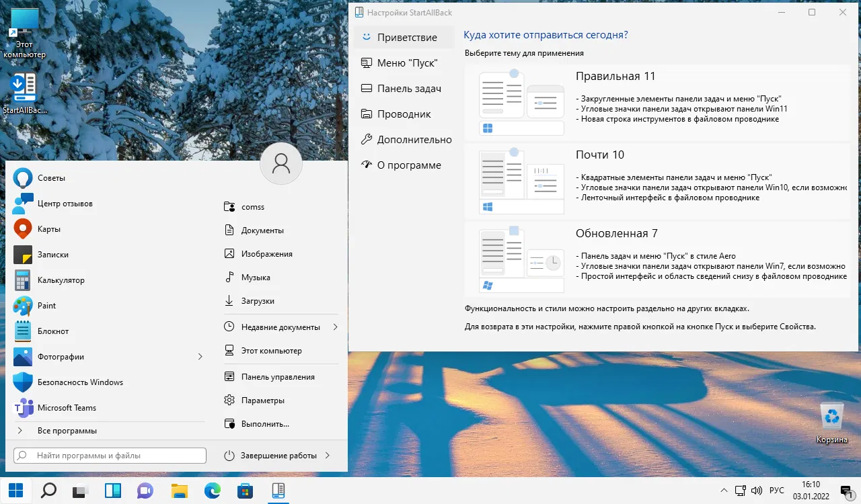Launch Paint from the Start menu
861x504 pixels.
coord(108,306)
